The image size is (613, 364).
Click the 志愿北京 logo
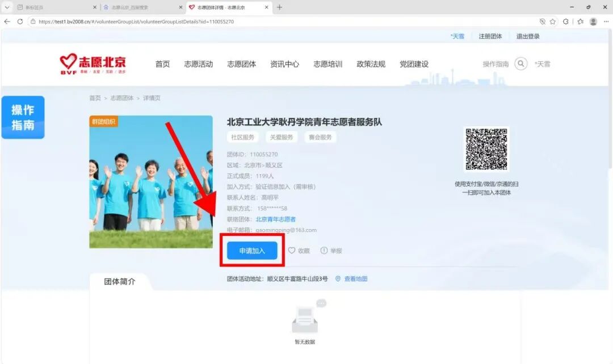93,64
